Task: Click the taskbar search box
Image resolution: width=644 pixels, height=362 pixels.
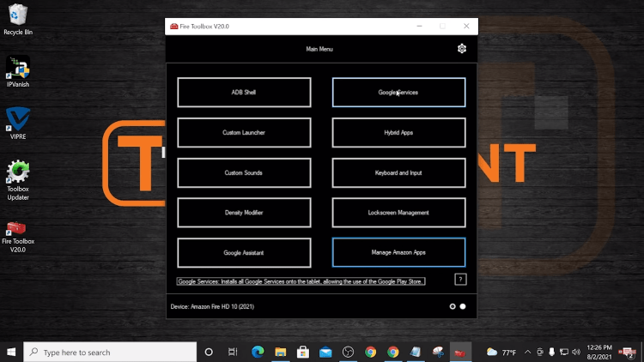Action: (110, 353)
